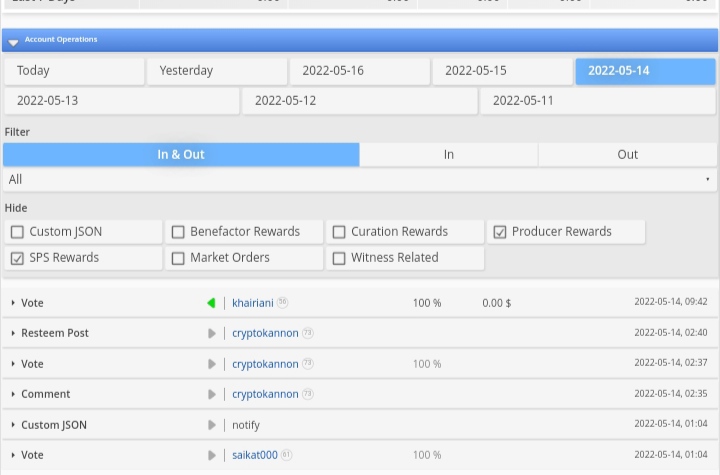Screen dimensions: 720x475
Task: Enable Hide Custom JSON checkbox
Action: click(17, 232)
